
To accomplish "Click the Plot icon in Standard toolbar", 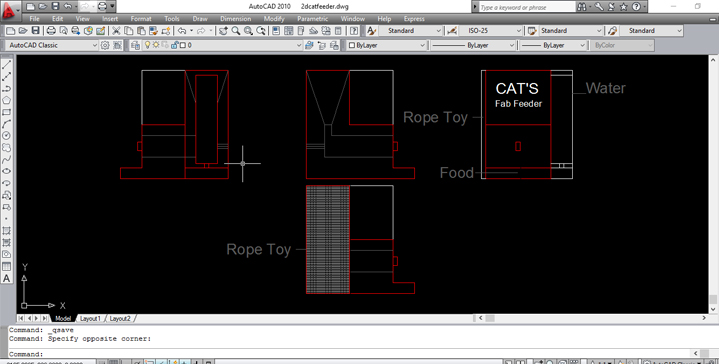I will 51,31.
